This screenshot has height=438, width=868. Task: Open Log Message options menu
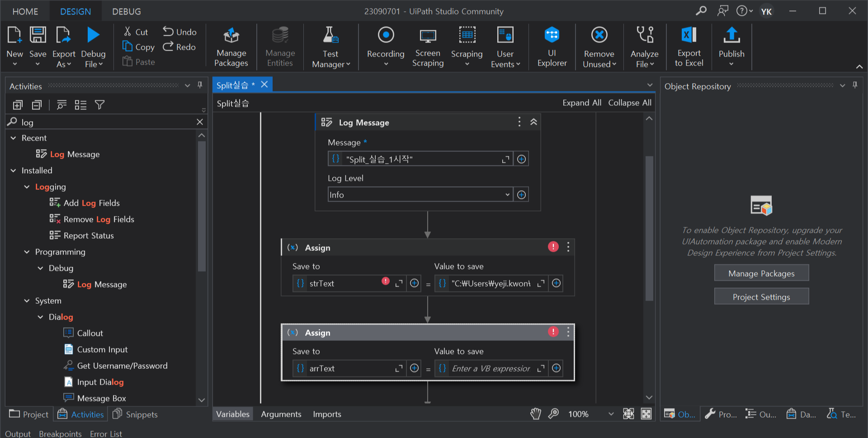point(519,122)
